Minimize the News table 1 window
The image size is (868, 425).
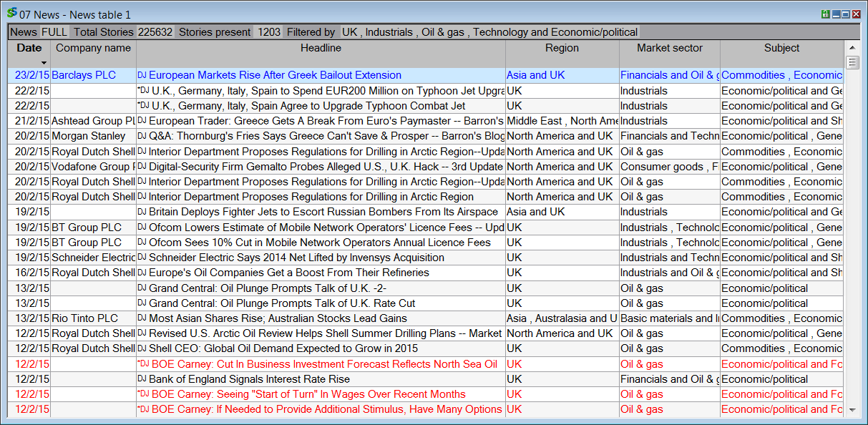pyautogui.click(x=835, y=14)
